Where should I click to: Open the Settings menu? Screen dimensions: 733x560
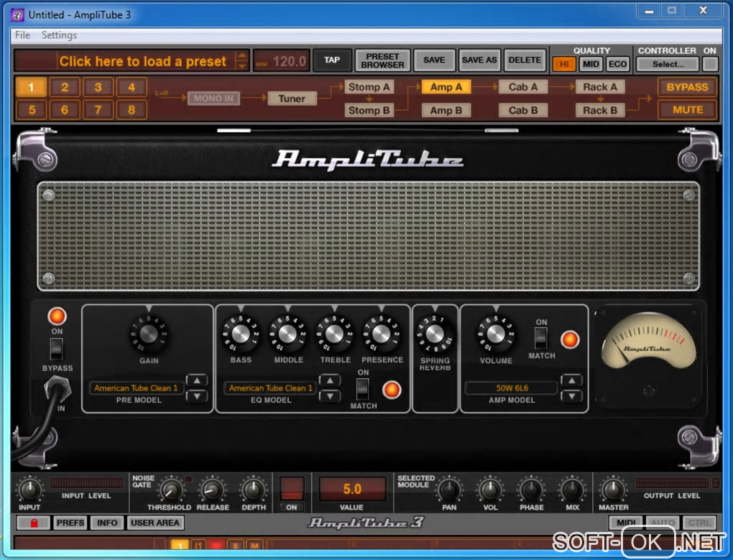59,35
